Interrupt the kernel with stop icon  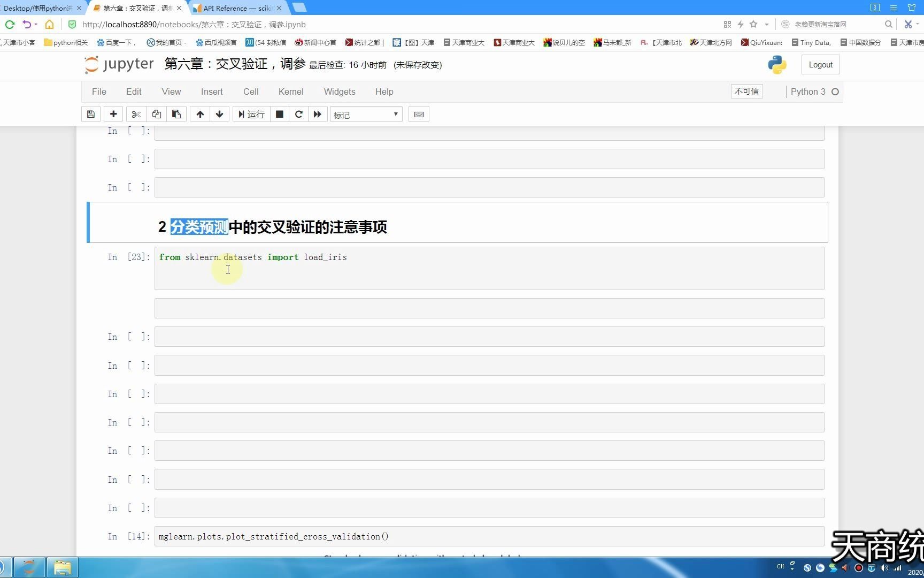[279, 114]
